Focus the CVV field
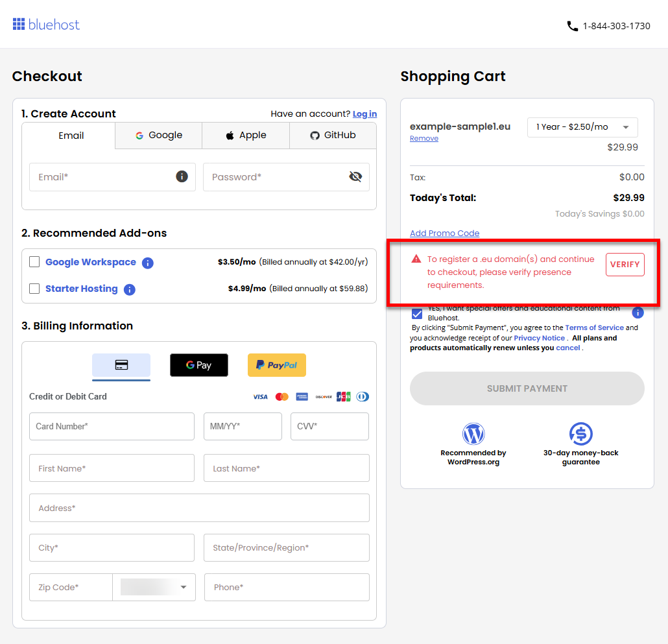This screenshot has width=668, height=644. coord(329,426)
